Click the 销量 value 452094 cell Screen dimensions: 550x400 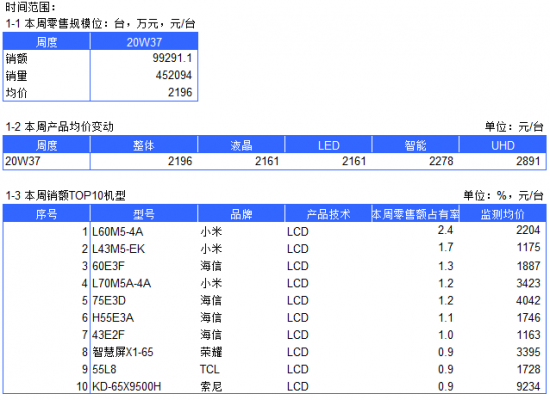[144, 75]
